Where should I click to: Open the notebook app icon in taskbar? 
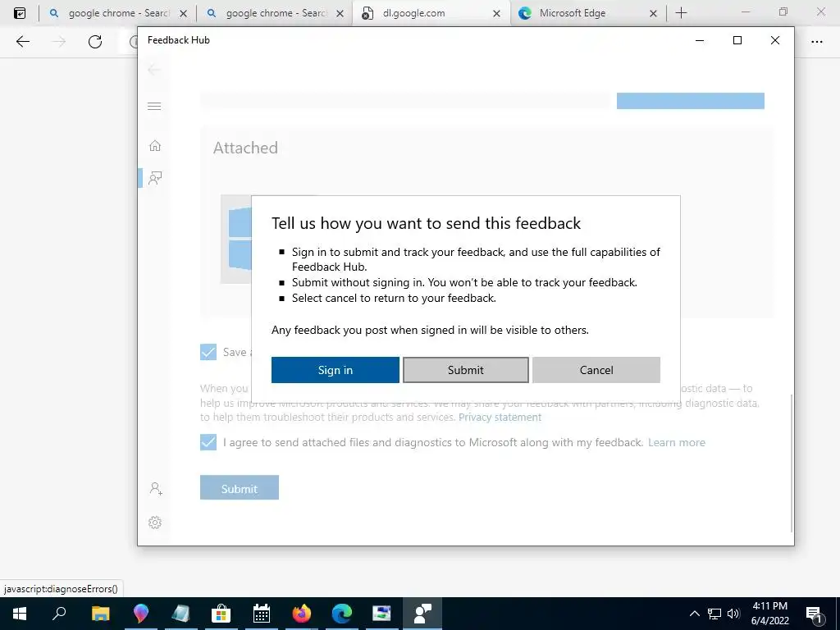[x=180, y=614]
